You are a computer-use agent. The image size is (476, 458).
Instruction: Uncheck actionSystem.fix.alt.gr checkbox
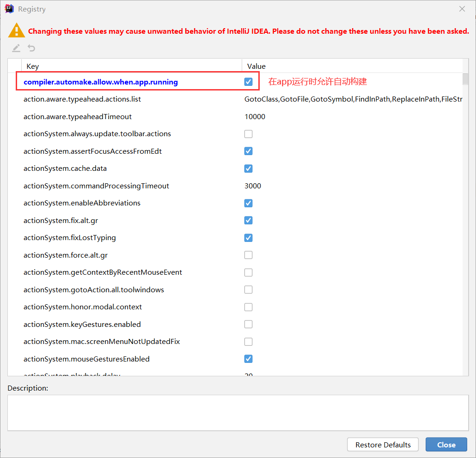pos(248,220)
